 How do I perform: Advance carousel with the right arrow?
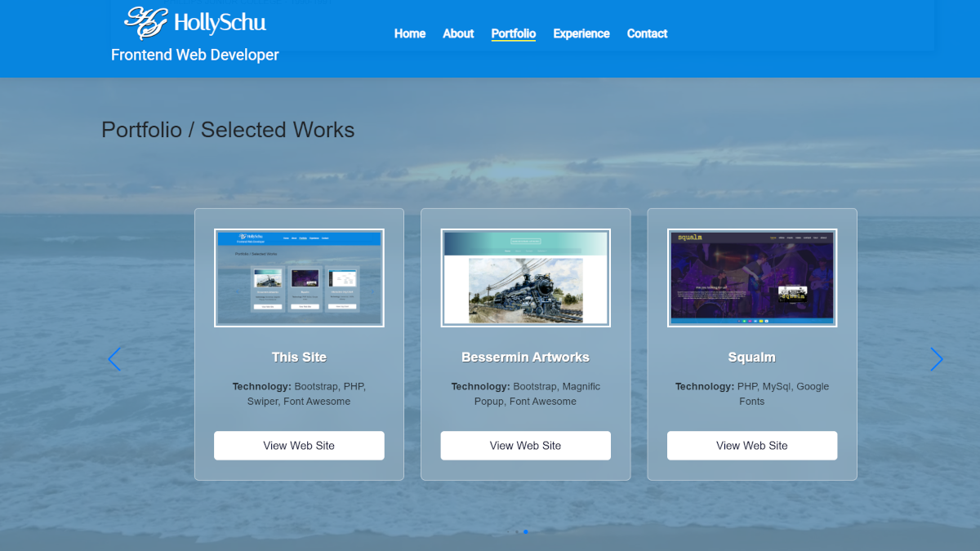click(x=936, y=359)
